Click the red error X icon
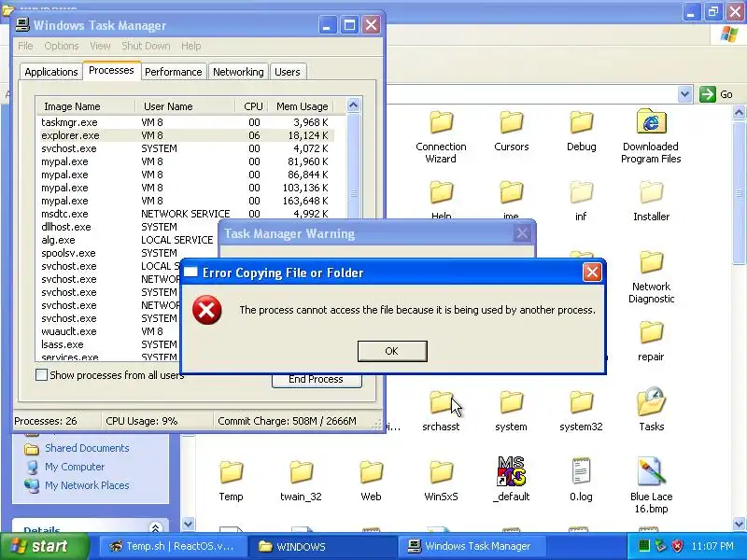Image resolution: width=747 pixels, height=560 pixels. tap(206, 310)
